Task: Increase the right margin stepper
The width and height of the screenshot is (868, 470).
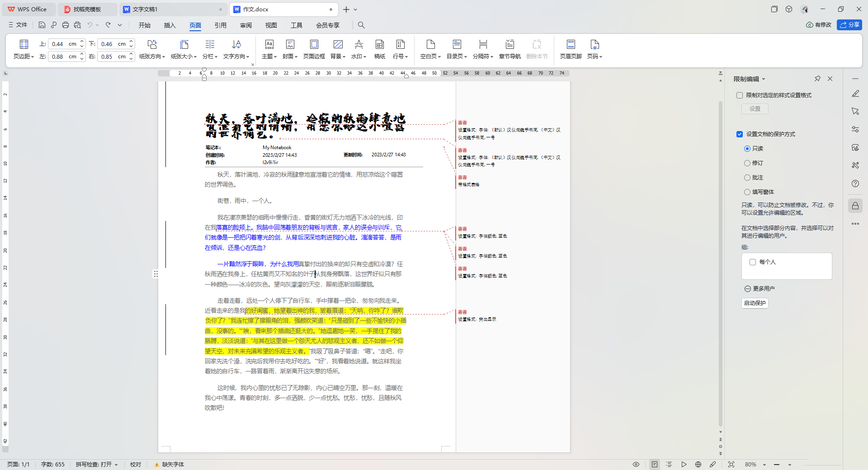Action: pos(131,54)
